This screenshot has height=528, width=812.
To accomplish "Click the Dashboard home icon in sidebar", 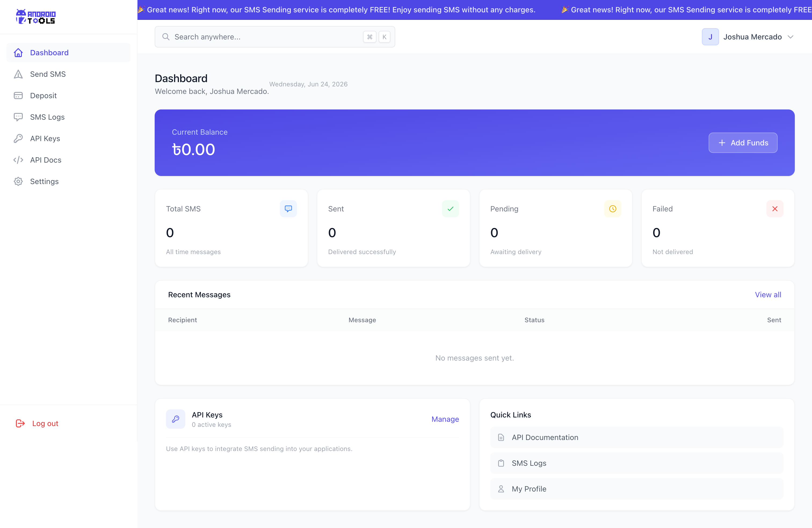I will [19, 53].
